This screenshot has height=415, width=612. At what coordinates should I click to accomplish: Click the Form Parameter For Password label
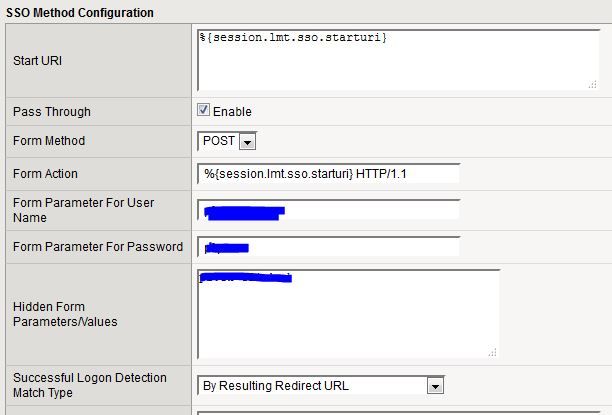98,246
